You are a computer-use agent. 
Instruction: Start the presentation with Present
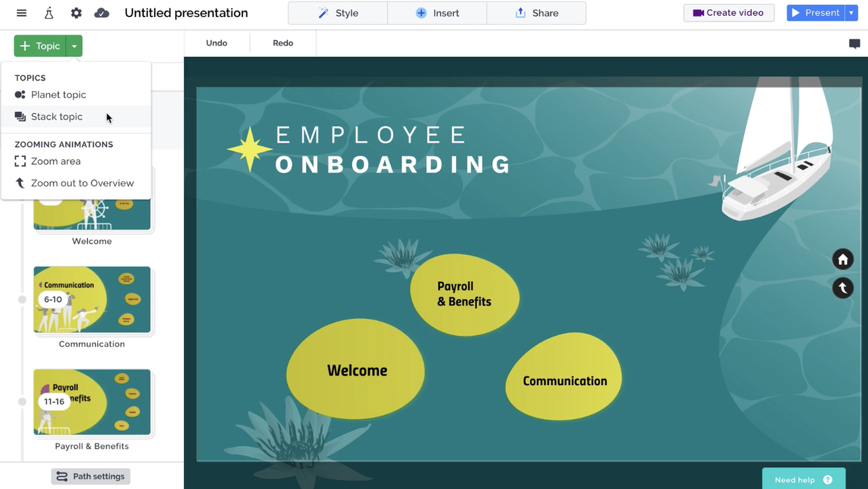coord(816,13)
